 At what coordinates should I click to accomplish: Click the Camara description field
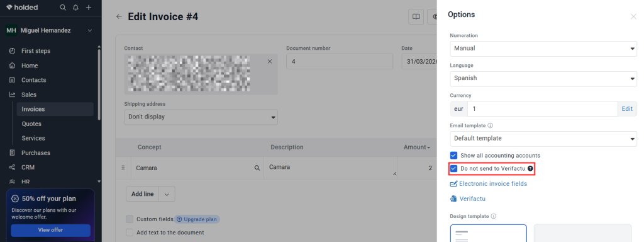(331, 168)
